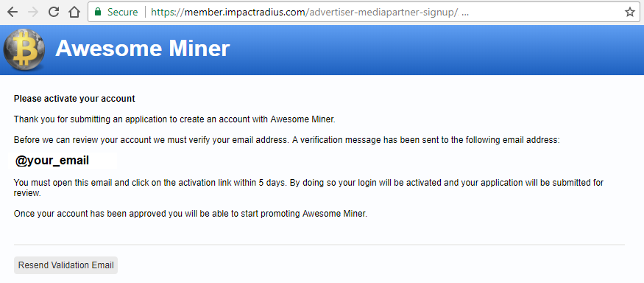The image size is (644, 283).
Task: Click the green "Secure" label
Action: coord(122,12)
